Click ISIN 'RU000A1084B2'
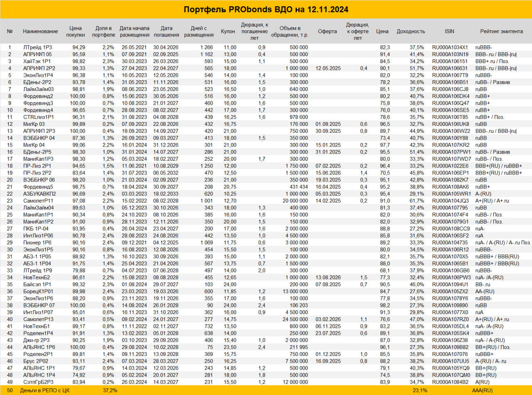Screen dimensions: 532x395 [450, 382]
